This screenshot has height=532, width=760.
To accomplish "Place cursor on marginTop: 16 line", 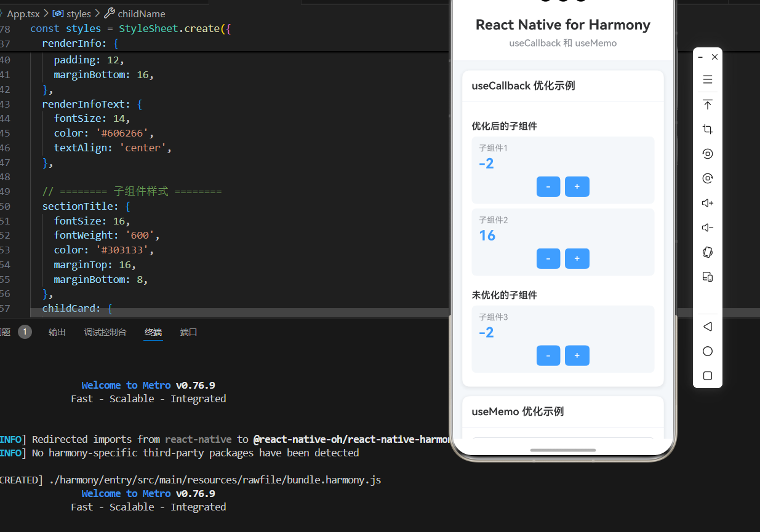I will tap(95, 264).
